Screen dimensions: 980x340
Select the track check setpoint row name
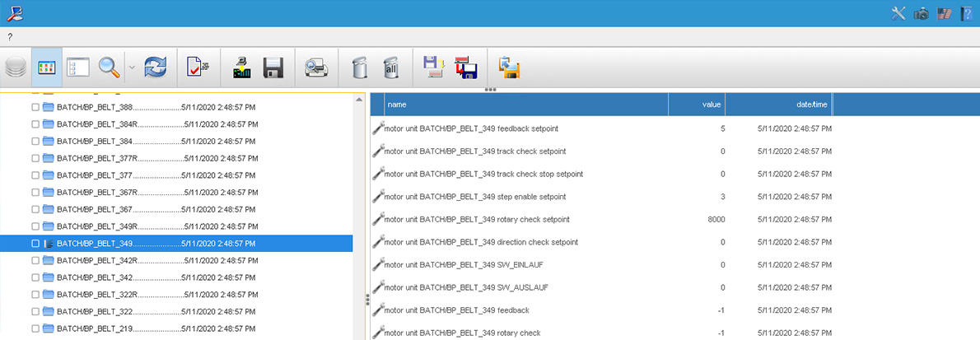[x=475, y=151]
